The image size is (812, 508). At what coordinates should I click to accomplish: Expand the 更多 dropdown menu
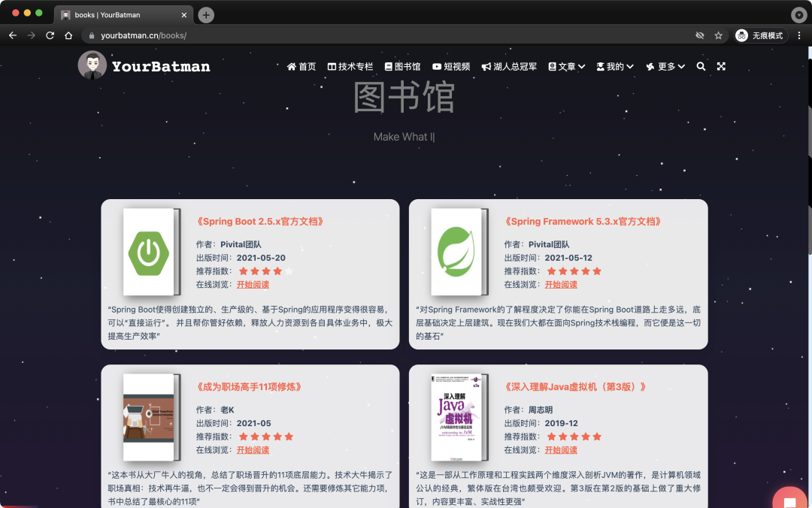[x=665, y=66]
